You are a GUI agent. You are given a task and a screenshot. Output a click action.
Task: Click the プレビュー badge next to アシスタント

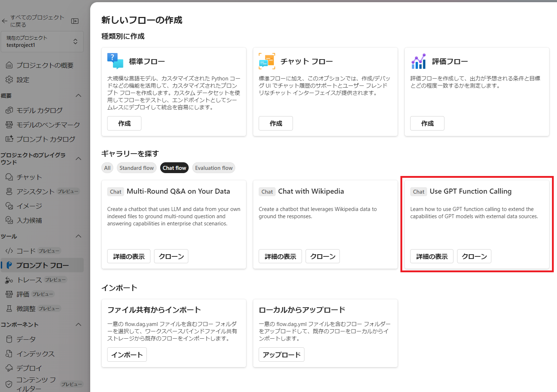[68, 191]
